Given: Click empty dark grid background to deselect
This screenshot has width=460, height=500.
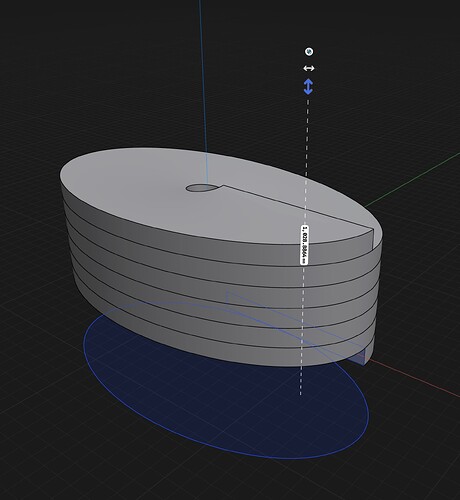Looking at the screenshot, I should pos(83,83).
